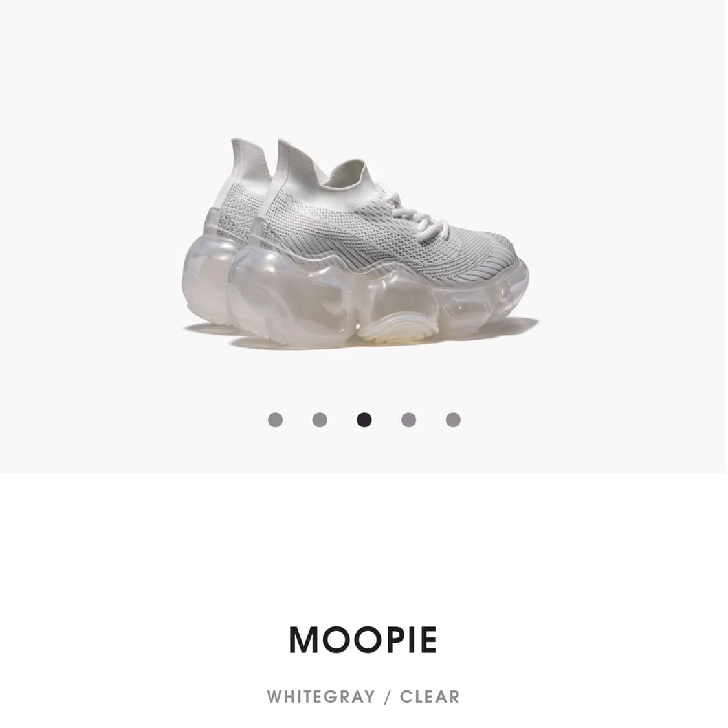Viewport: 728px width, 728px height.
Task: Select the first carousel dot indicator
Action: [x=275, y=420]
